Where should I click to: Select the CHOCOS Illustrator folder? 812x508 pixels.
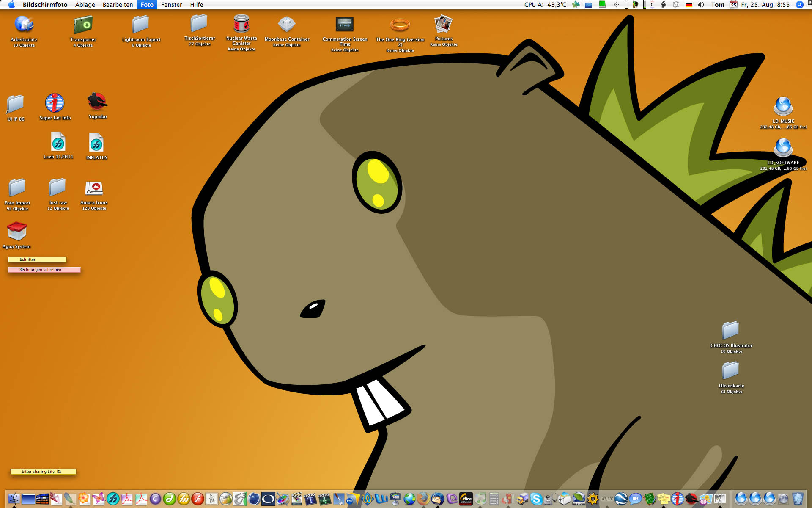click(731, 331)
